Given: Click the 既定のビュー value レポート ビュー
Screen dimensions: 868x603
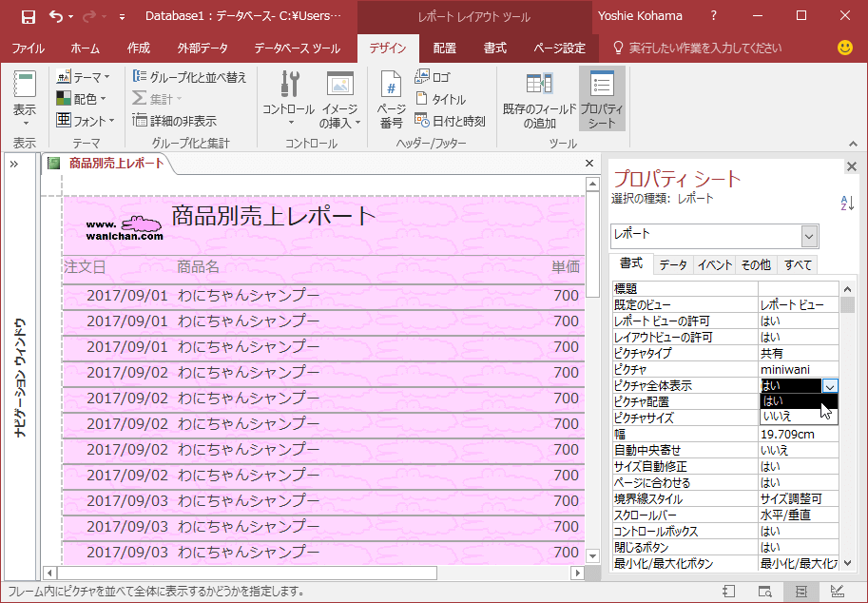Looking at the screenshot, I should click(x=799, y=304).
